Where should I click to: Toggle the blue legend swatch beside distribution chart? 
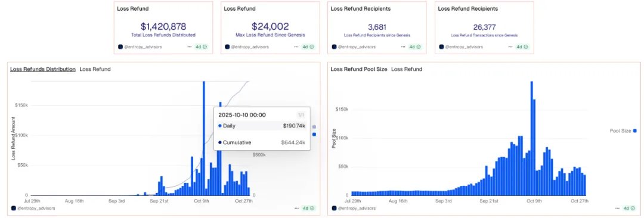click(315, 134)
